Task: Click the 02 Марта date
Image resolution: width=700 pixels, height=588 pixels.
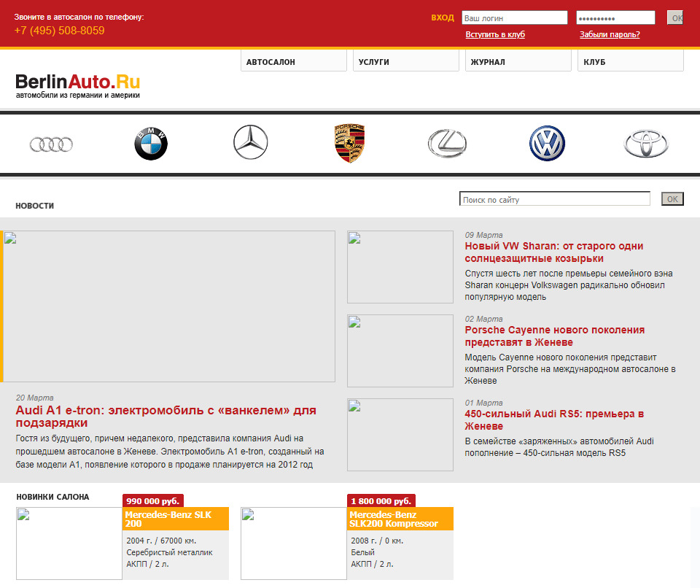Action: click(x=484, y=319)
